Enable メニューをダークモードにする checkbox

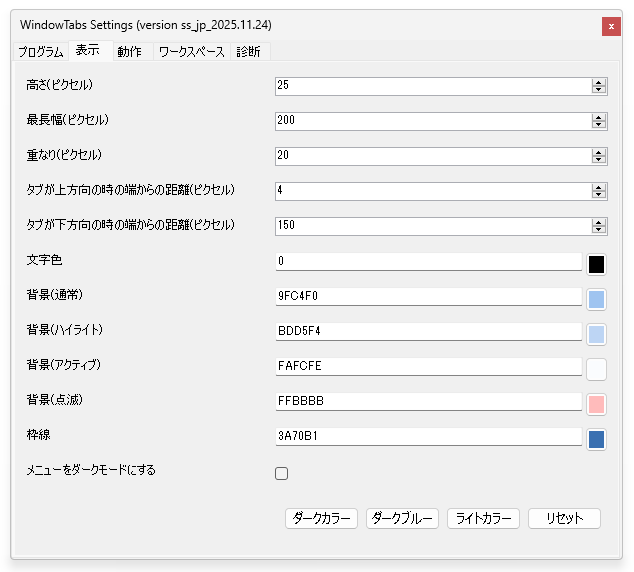click(x=282, y=474)
